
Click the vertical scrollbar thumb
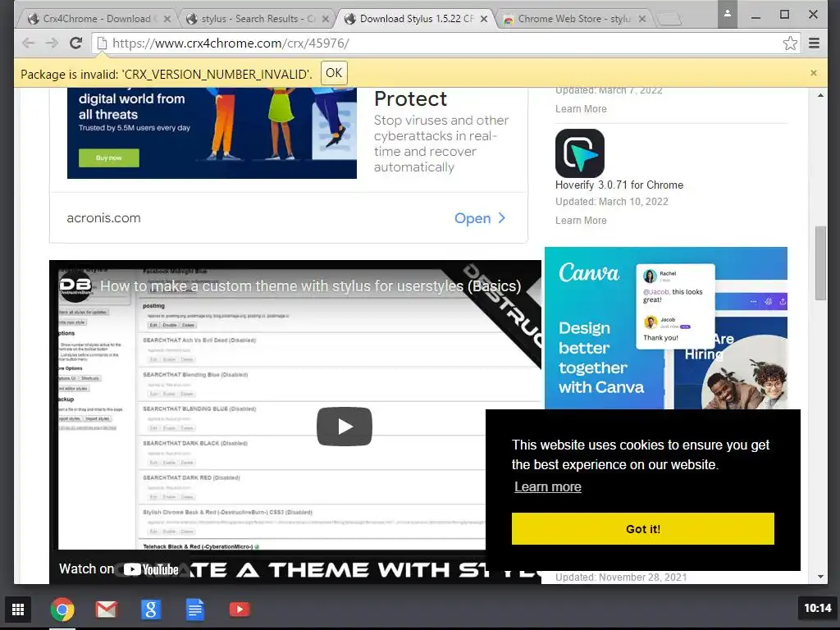click(x=820, y=263)
